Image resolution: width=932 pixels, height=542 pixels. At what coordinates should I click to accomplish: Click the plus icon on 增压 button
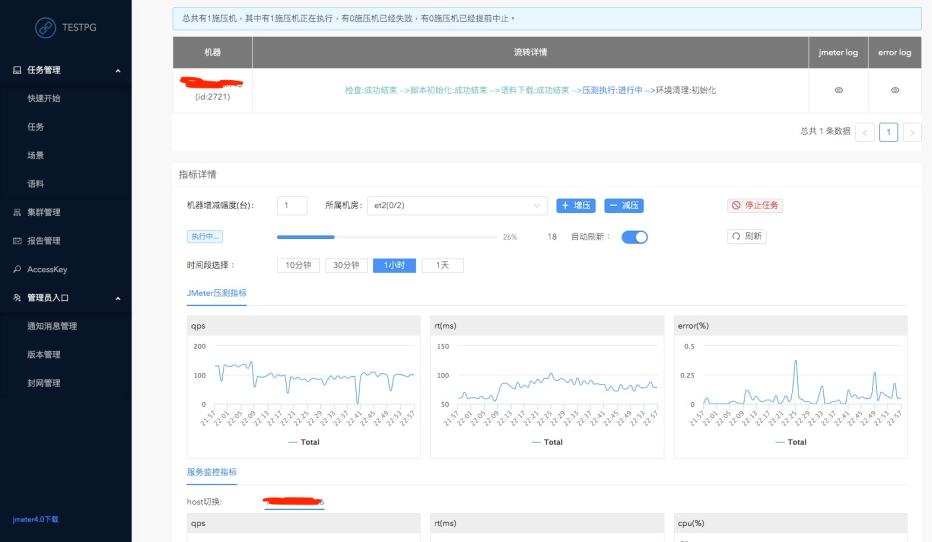tap(565, 205)
